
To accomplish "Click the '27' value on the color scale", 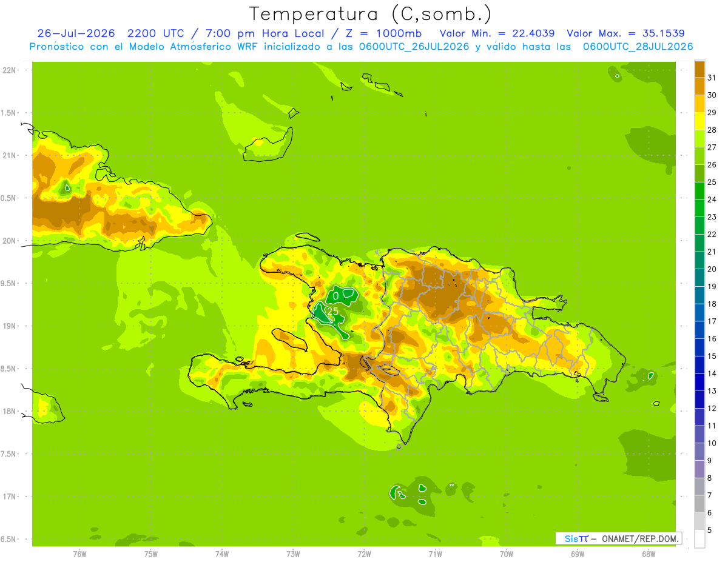I will [x=712, y=147].
